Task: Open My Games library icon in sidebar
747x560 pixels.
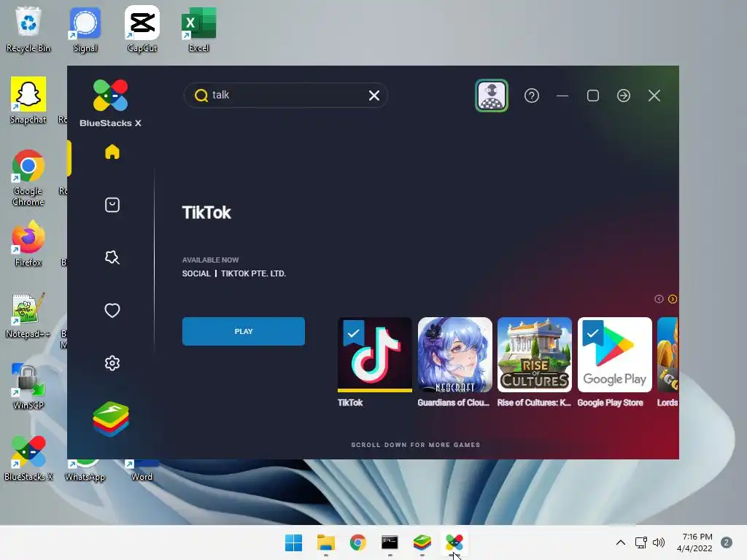Action: coord(112,205)
